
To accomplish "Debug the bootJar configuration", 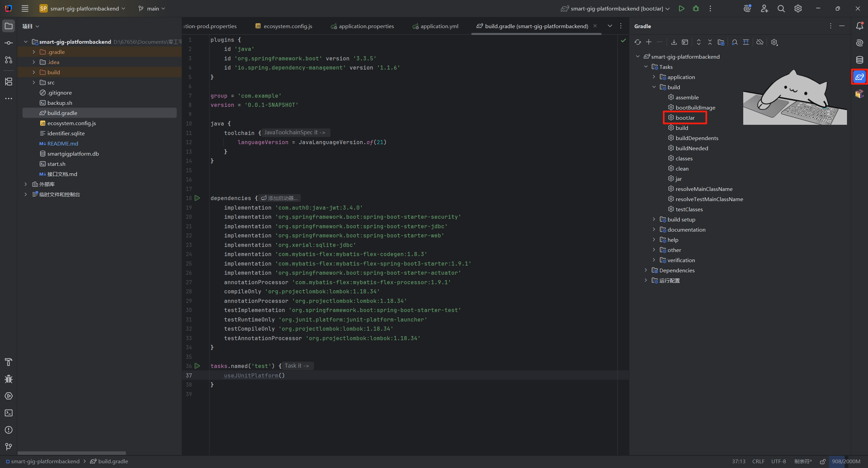I will [x=696, y=8].
